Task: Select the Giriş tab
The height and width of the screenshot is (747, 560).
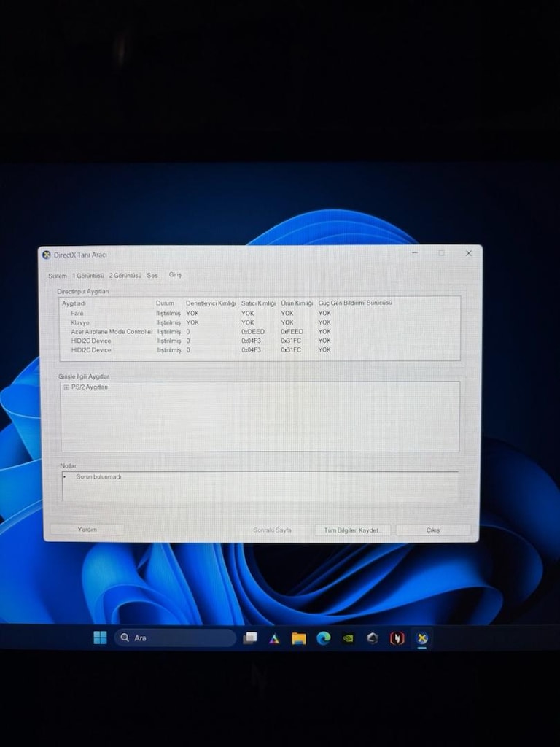Action: tap(175, 275)
